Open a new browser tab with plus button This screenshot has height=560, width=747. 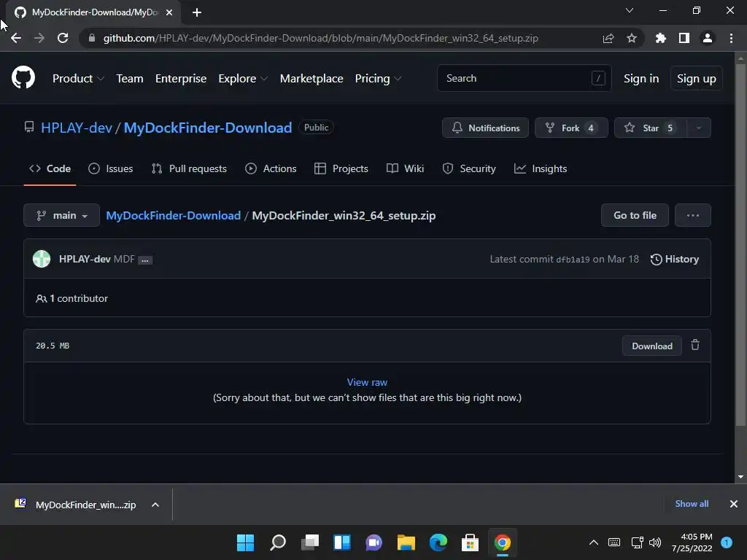[x=197, y=12]
